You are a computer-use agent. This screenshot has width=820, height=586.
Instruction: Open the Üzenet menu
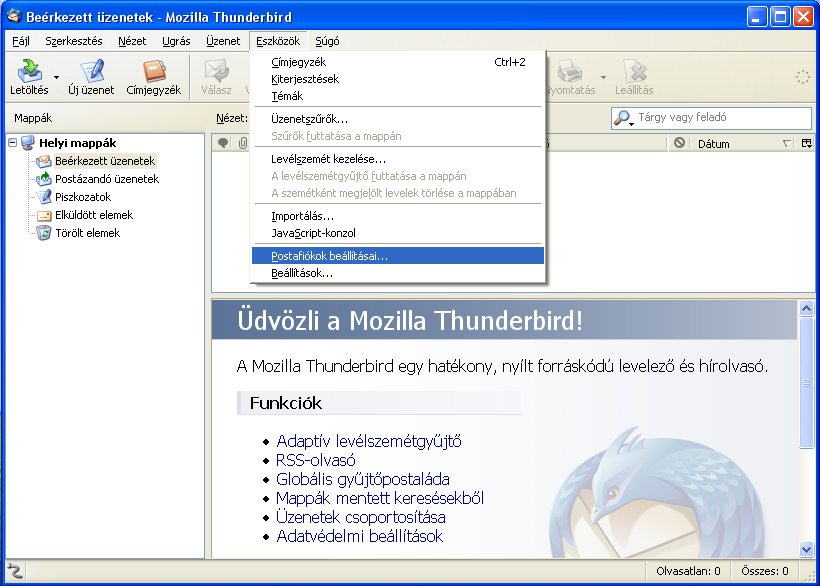coord(223,41)
